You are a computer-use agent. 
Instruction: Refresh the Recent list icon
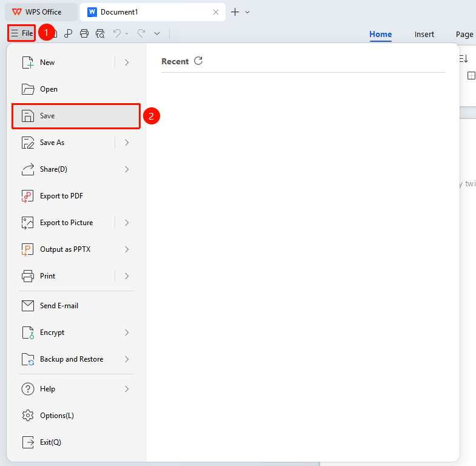(198, 61)
